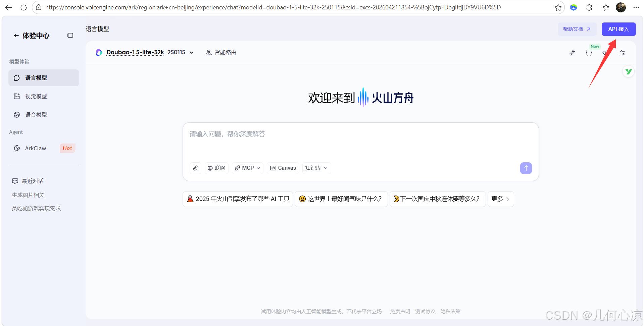Image resolution: width=644 pixels, height=326 pixels.
Task: Expand the MCP dropdown
Action: pyautogui.click(x=248, y=168)
